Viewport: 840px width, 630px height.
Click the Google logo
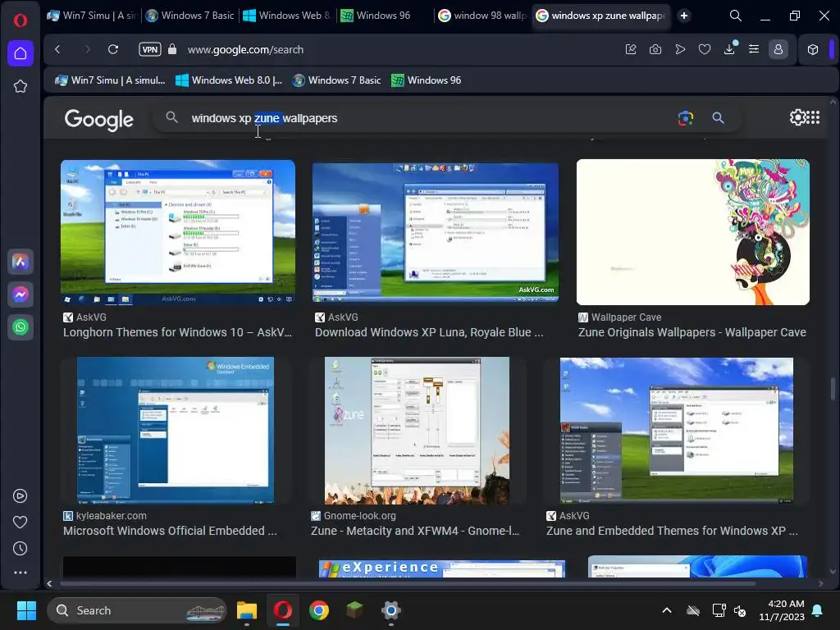[x=99, y=119]
